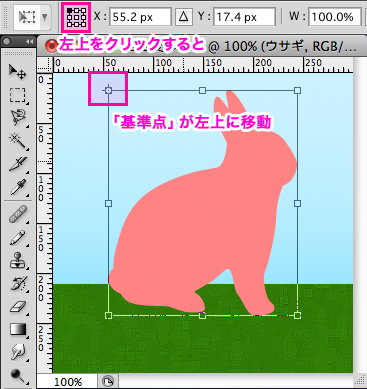
Task: Click the right-middle transform handle
Action: pyautogui.click(x=298, y=203)
